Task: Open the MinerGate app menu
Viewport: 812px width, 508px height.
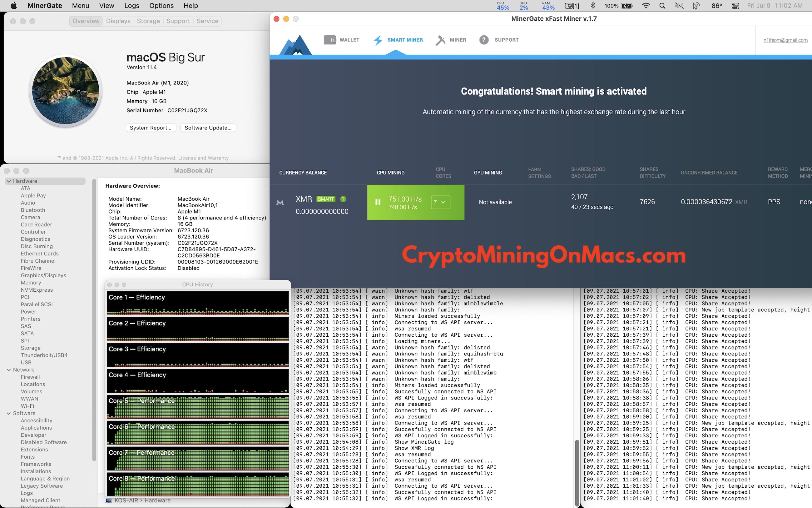Action: 45,6
